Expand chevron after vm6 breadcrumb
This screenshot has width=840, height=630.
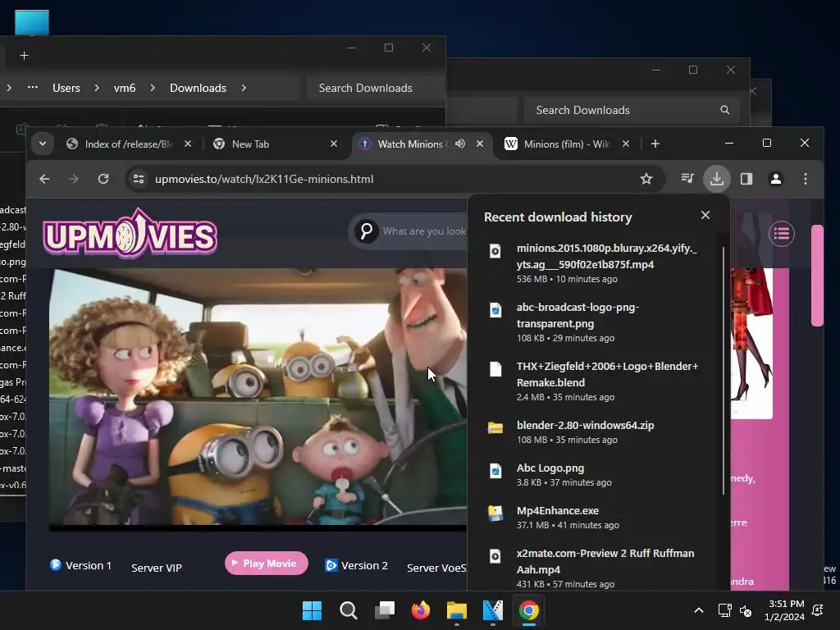[153, 88]
